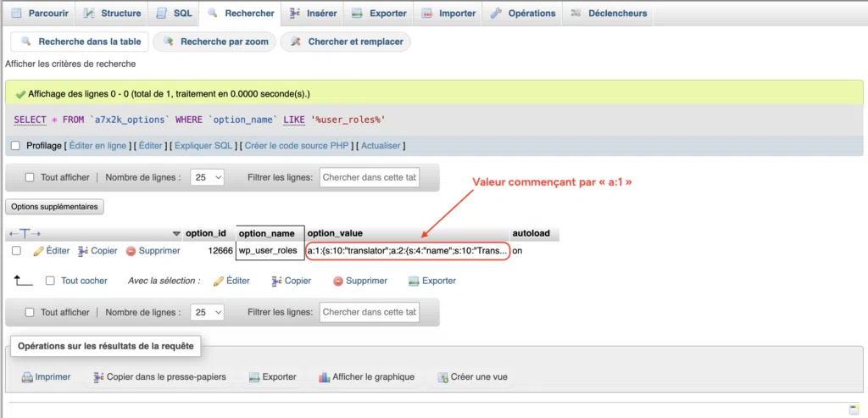Click the Copier dans le presse-papiers icon
868x418 pixels.
(98, 377)
